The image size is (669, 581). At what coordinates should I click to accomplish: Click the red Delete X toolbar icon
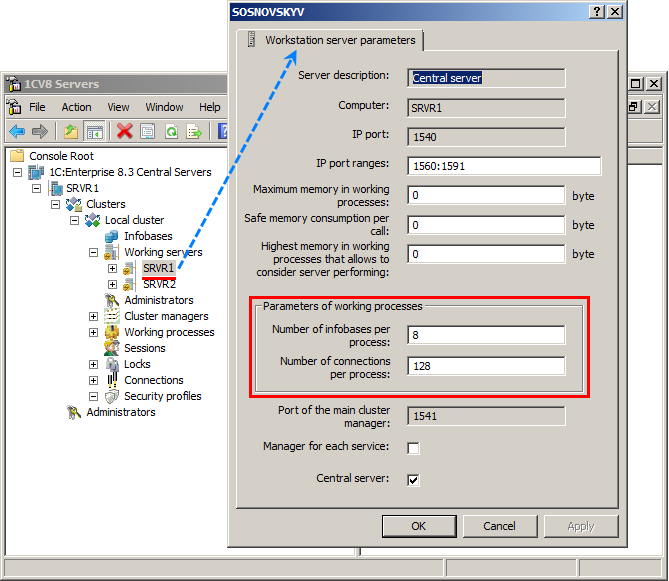125,131
